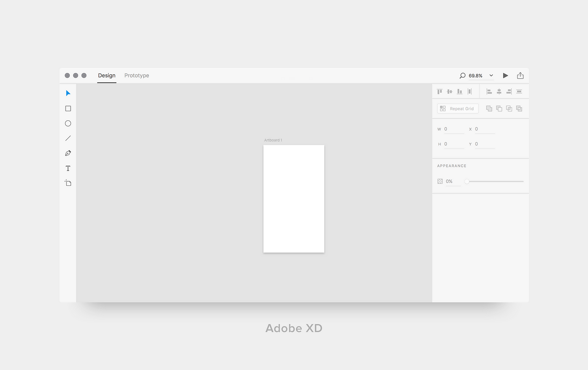
Task: Click the white Artboard 1 canvas
Action: 294,199
